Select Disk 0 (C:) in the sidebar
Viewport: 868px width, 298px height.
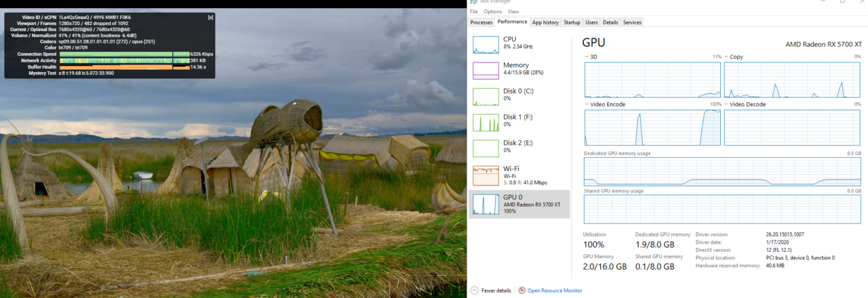519,95
